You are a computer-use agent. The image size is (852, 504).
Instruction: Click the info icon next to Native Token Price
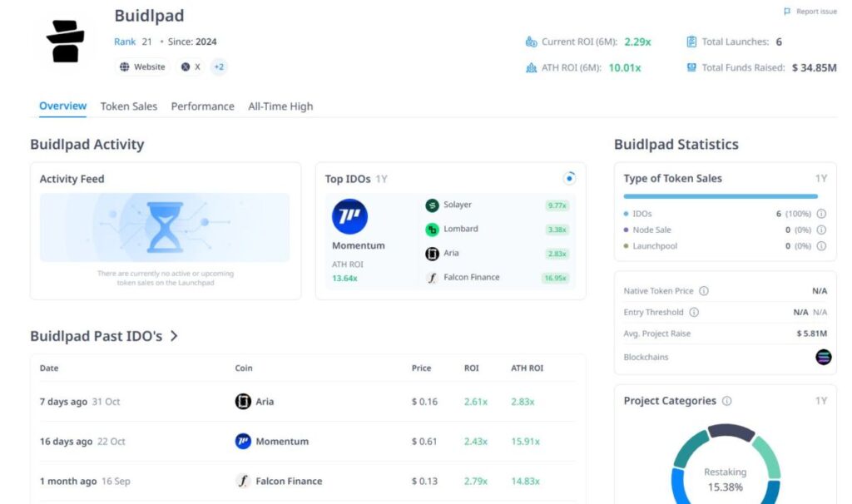[704, 291]
